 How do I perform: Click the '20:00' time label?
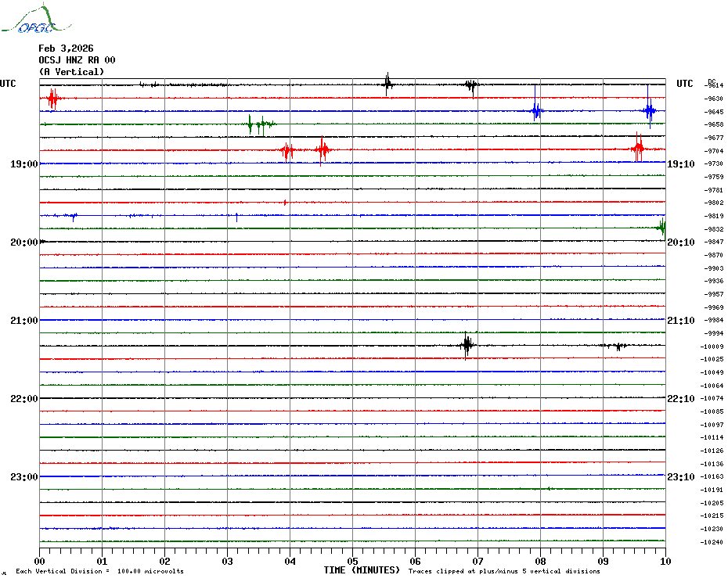pyautogui.click(x=24, y=242)
